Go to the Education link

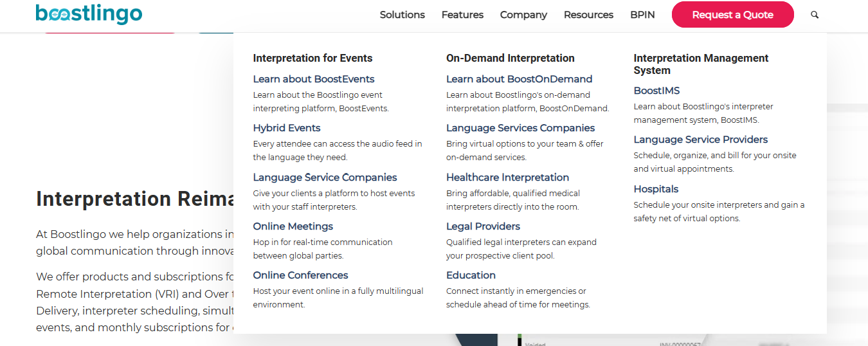pyautogui.click(x=471, y=275)
